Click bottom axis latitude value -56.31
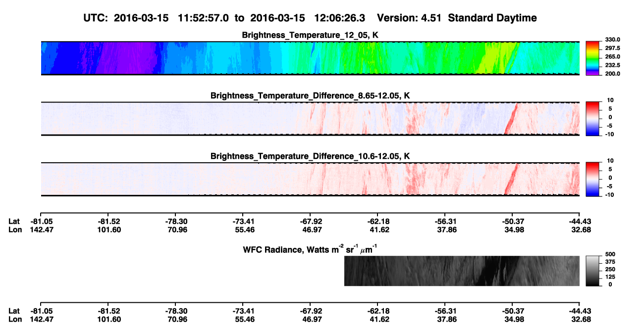The height and width of the screenshot is (330, 644). [445, 311]
